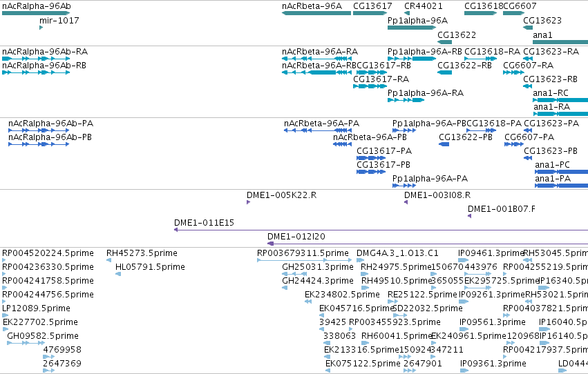The height and width of the screenshot is (374, 588).
Task: Select EST GH09582.5prime
Action: [26, 344]
